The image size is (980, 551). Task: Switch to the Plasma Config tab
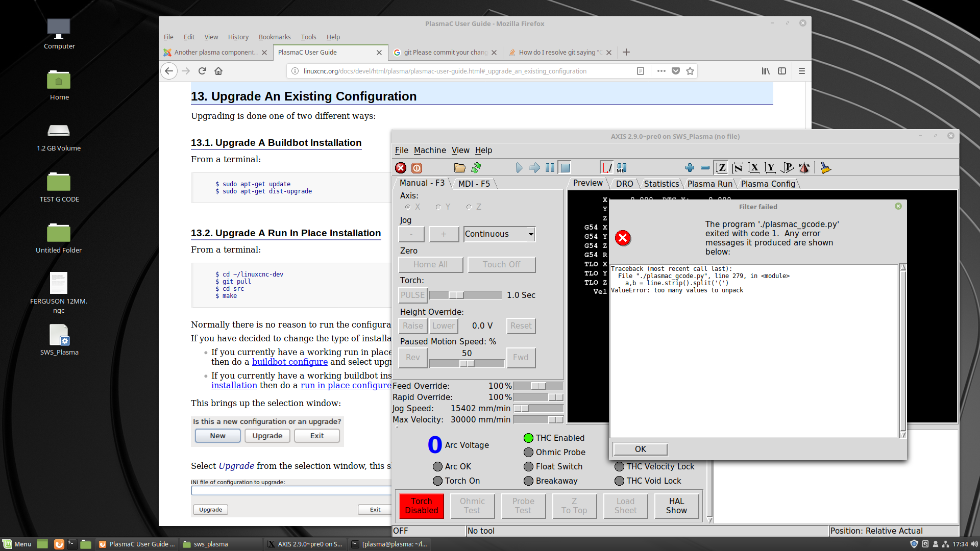click(x=768, y=184)
